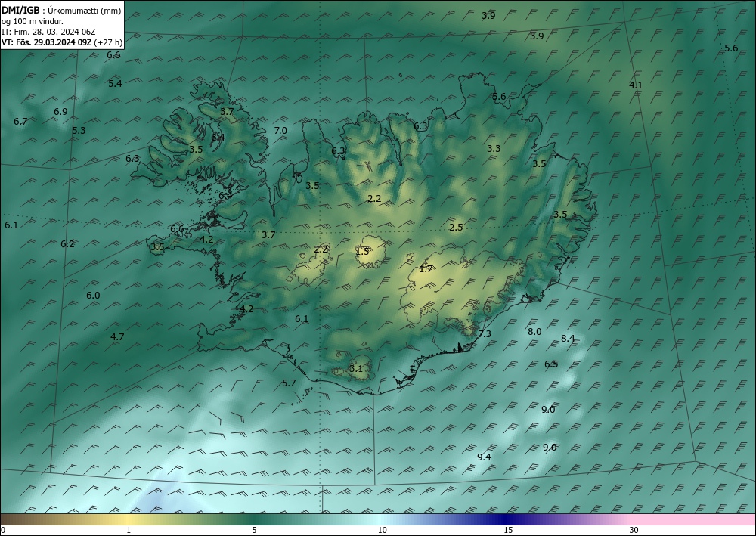Click the 7.3 value at the southeast coast
This screenshot has height=536, width=756.
(x=485, y=333)
